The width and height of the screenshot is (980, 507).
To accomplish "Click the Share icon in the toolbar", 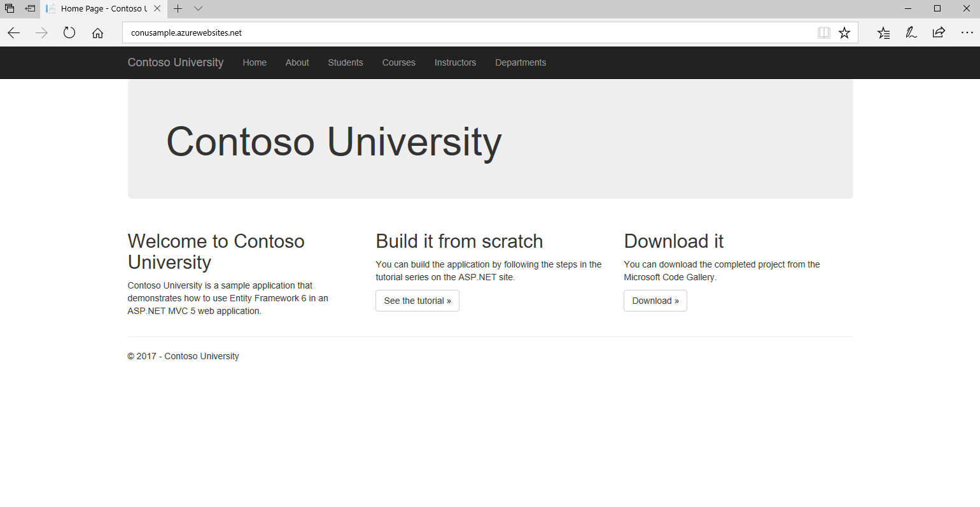I will pos(939,32).
